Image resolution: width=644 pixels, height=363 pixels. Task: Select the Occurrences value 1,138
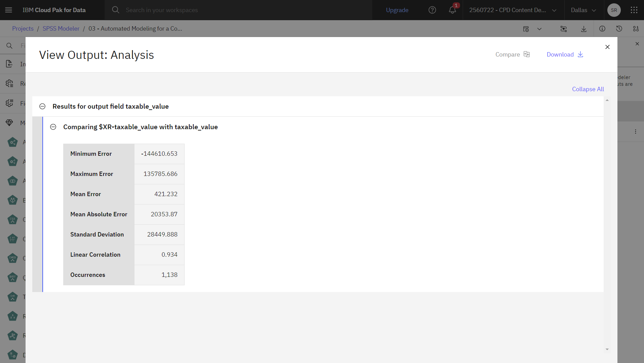(x=169, y=275)
